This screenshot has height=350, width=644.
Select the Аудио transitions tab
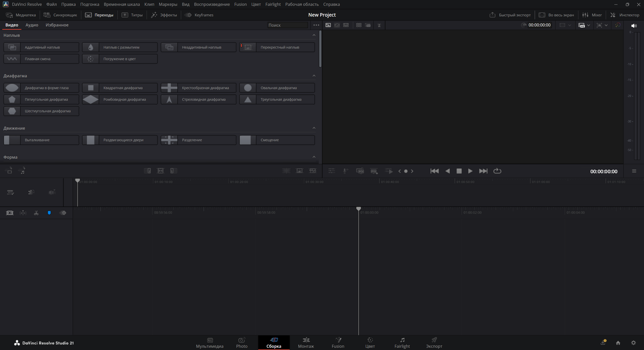[x=32, y=25]
